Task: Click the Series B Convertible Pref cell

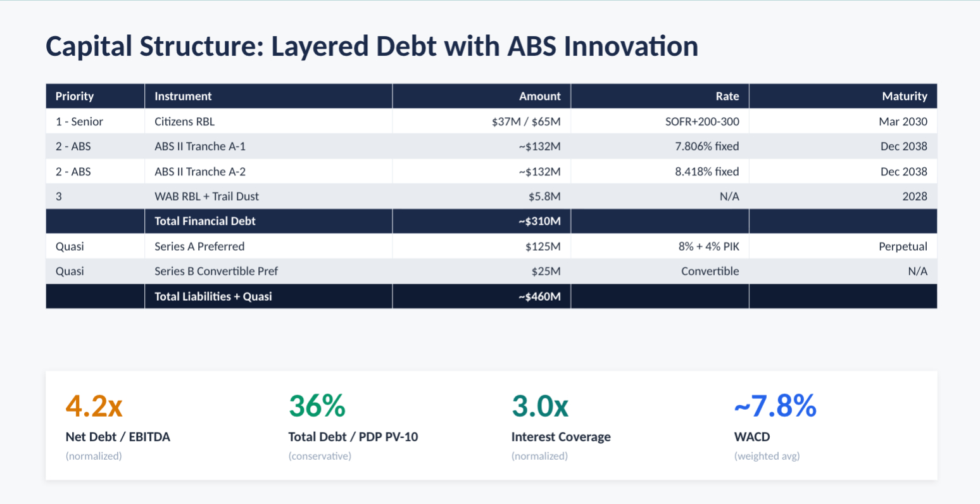Action: click(x=217, y=271)
